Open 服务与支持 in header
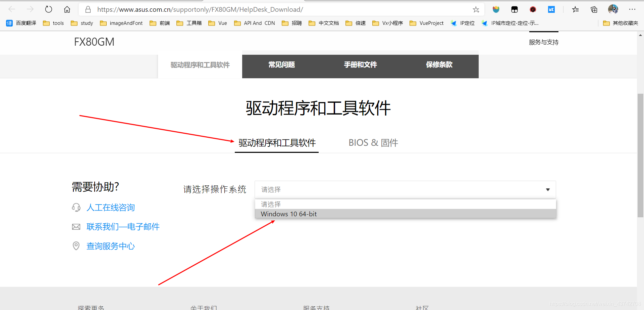 [544, 42]
